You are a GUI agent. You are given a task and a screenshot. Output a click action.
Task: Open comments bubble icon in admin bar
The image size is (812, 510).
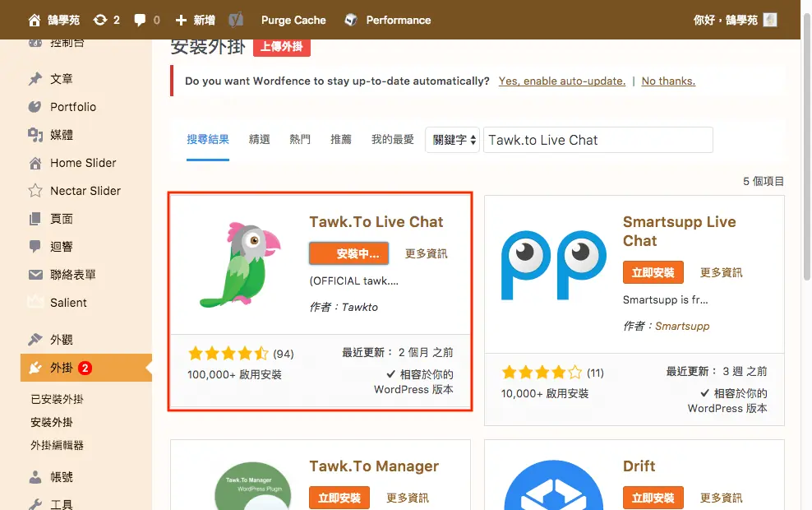point(139,21)
